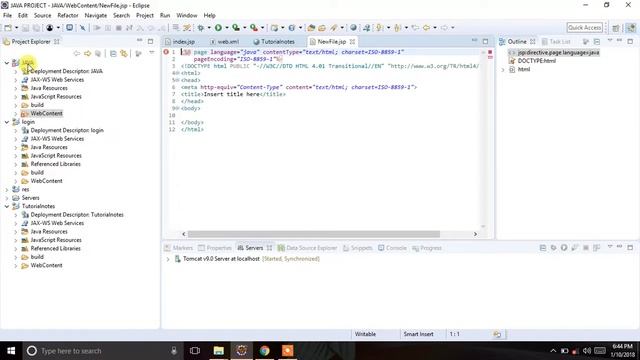Switch to the Markers tab
This screenshot has height=360, width=640.
pos(179,248)
